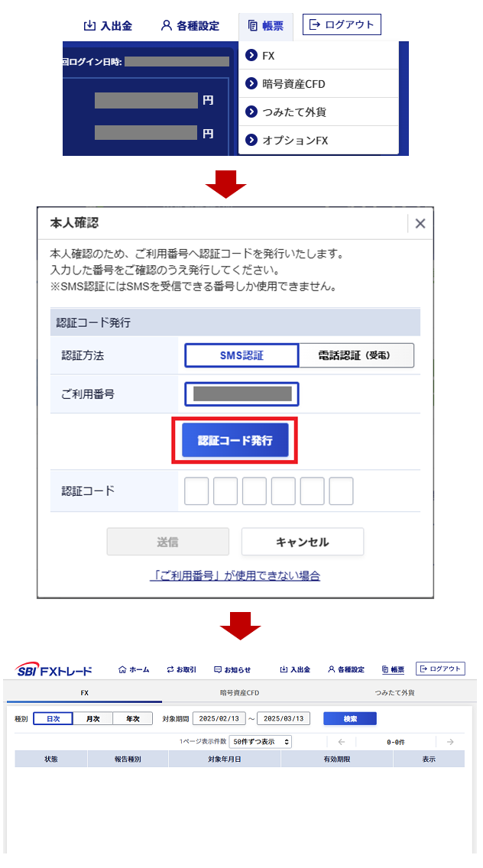Viewport: 483px width, 868px height.
Task: Choose つみたて外貨 in 帳票 dropdown
Action: click(x=319, y=112)
